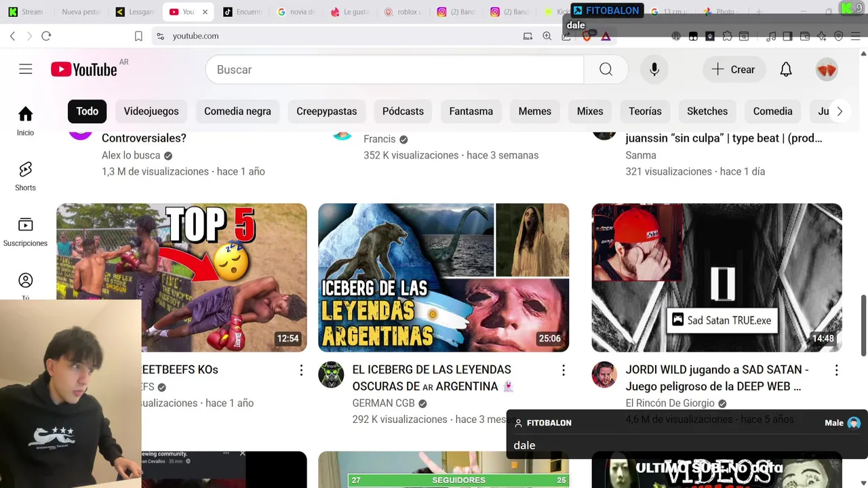The width and height of the screenshot is (868, 488).
Task: Open Suscripciones in the sidebar
Action: [25, 232]
